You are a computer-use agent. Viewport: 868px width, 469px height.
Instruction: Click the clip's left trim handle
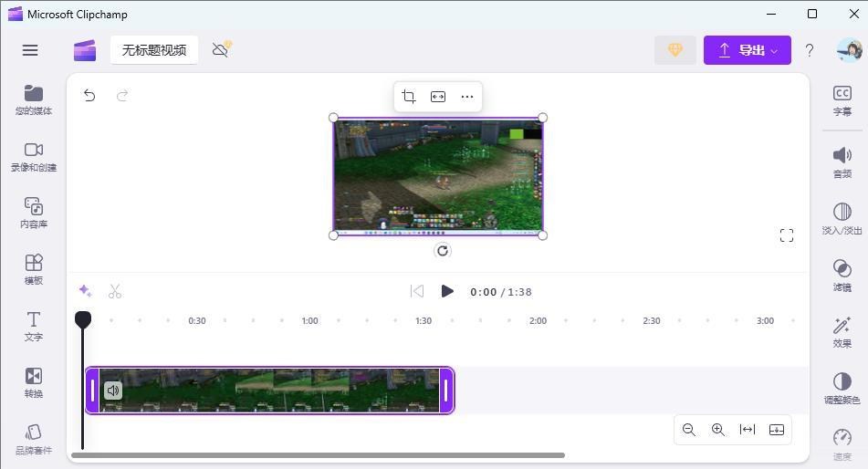point(92,391)
